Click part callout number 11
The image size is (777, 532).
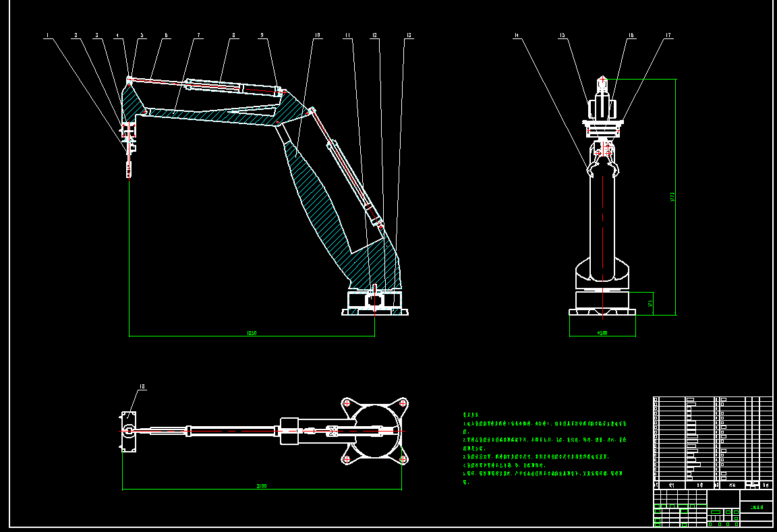coord(347,35)
